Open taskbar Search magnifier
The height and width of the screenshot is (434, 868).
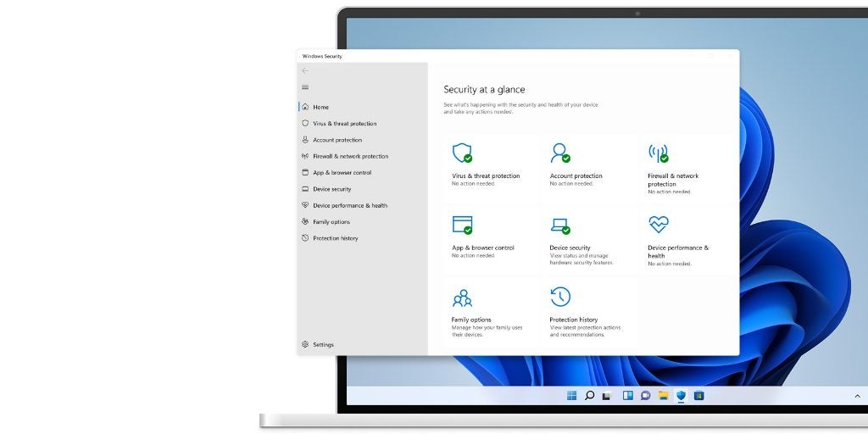point(590,395)
